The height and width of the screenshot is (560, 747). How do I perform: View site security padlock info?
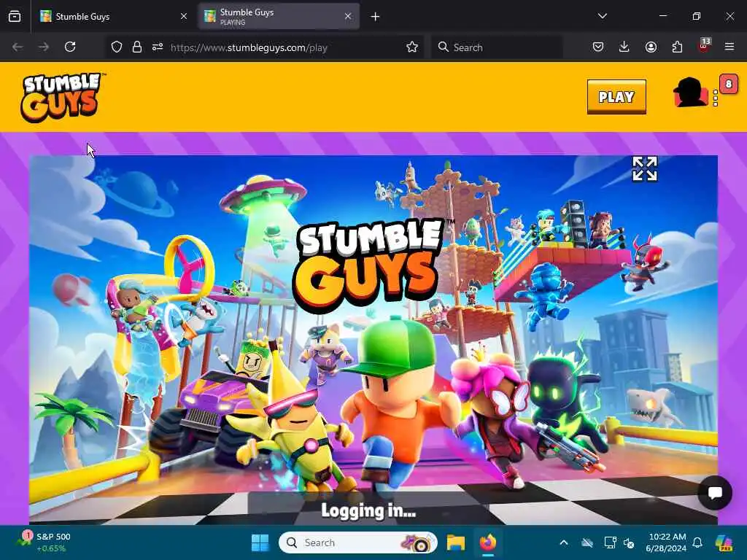137,47
